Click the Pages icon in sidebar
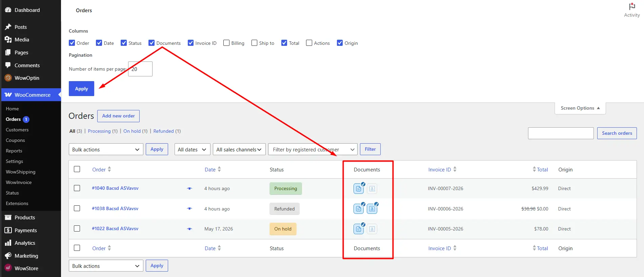 pos(8,53)
